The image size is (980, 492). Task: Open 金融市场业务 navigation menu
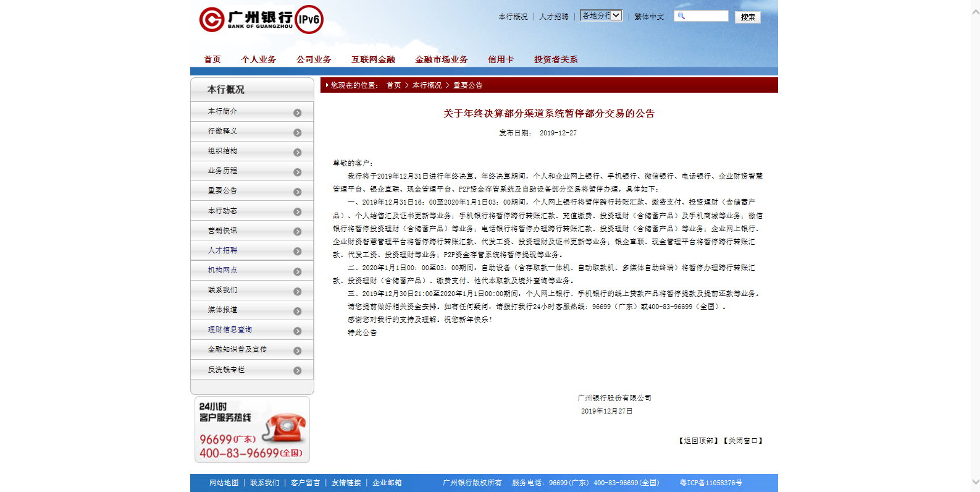point(442,59)
